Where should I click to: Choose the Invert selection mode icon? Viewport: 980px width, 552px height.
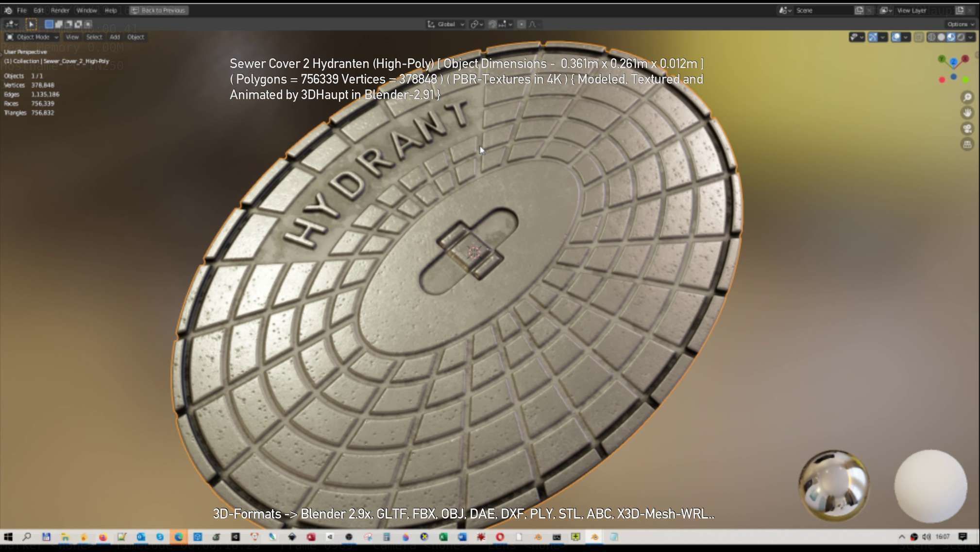[78, 24]
